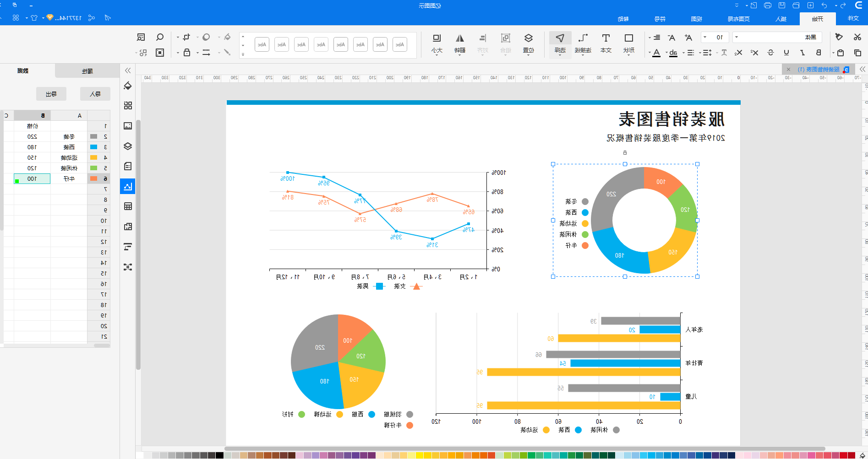Open the 位置 Position layers tool
Viewport: 868px width, 459px height.
(528, 43)
